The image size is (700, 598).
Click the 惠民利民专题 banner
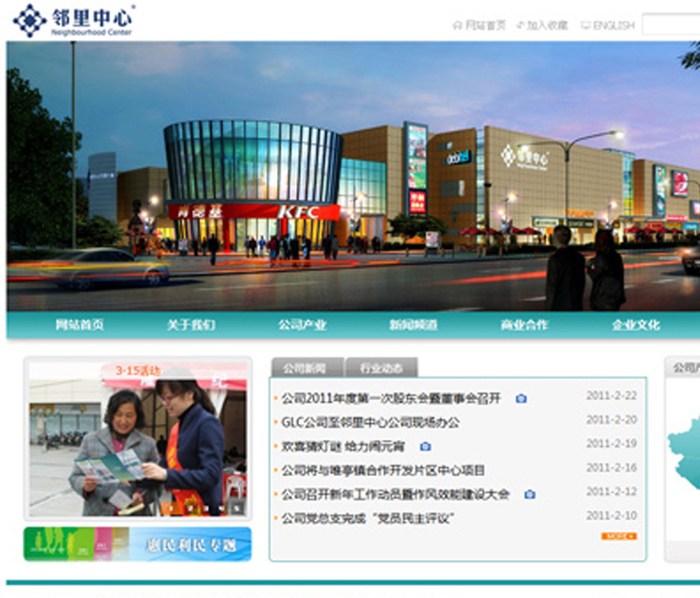coord(138,544)
